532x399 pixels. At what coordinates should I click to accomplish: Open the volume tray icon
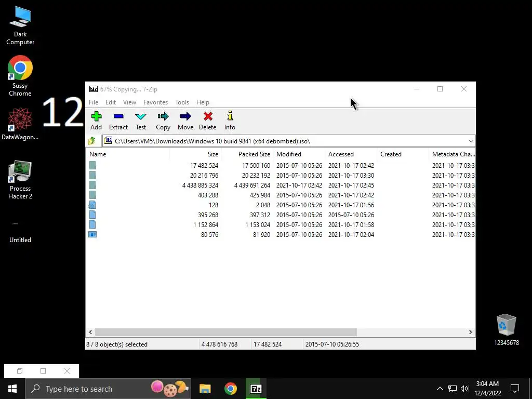pos(464,389)
